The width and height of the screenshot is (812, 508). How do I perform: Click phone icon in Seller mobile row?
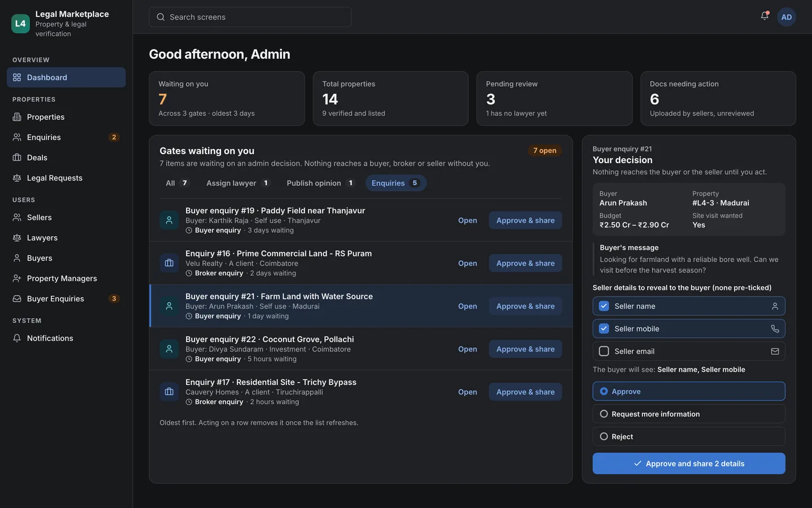point(775,329)
